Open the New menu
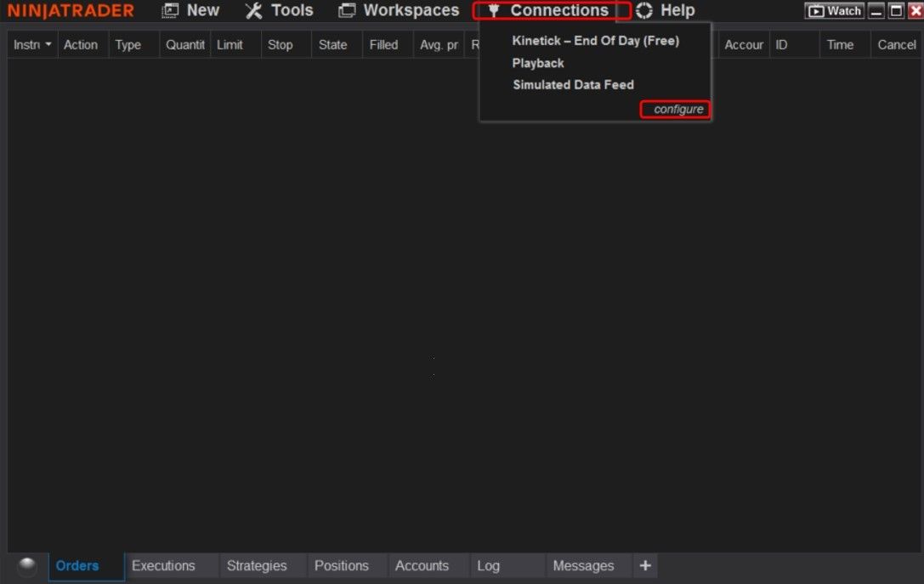924x584 pixels. pos(202,10)
